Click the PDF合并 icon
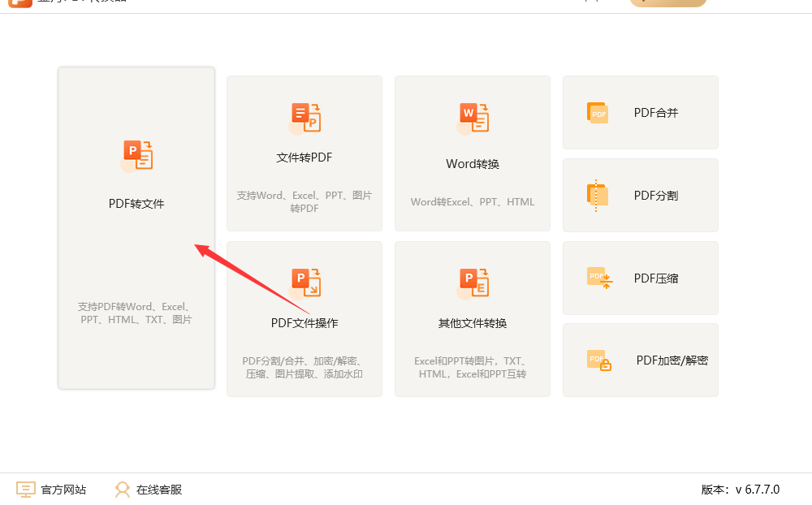This screenshot has width=812, height=505. click(598, 113)
